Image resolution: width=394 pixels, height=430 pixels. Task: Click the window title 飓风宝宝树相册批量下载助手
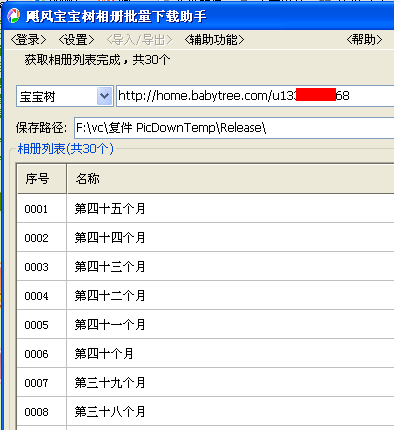click(116, 16)
